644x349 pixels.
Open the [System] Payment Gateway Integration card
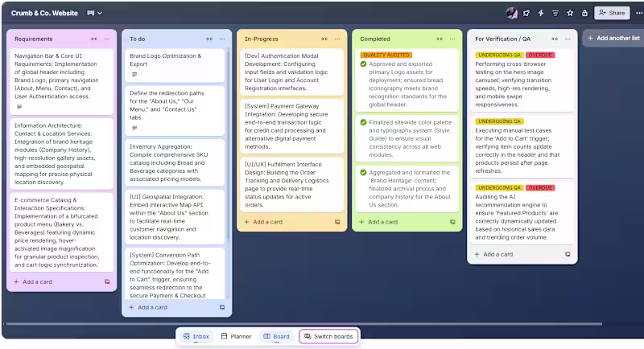click(291, 126)
